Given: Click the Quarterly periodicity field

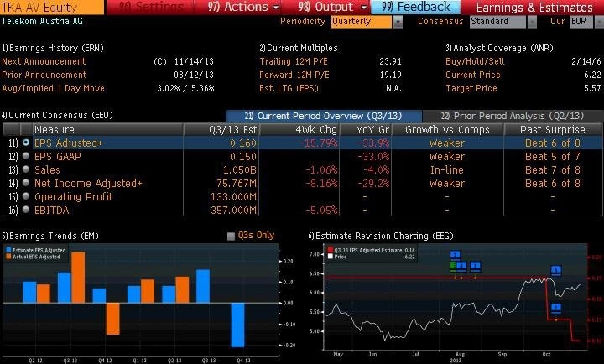Looking at the screenshot, I should [362, 22].
